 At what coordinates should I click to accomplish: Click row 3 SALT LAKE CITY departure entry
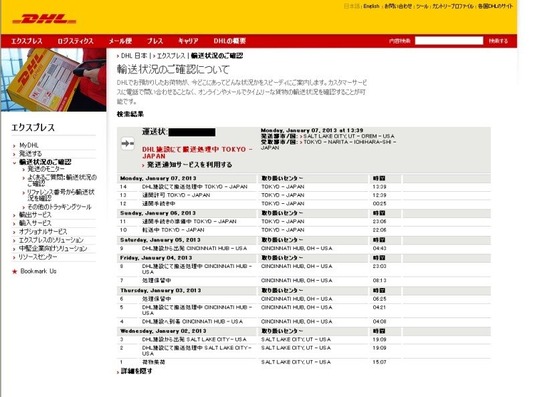point(304,340)
